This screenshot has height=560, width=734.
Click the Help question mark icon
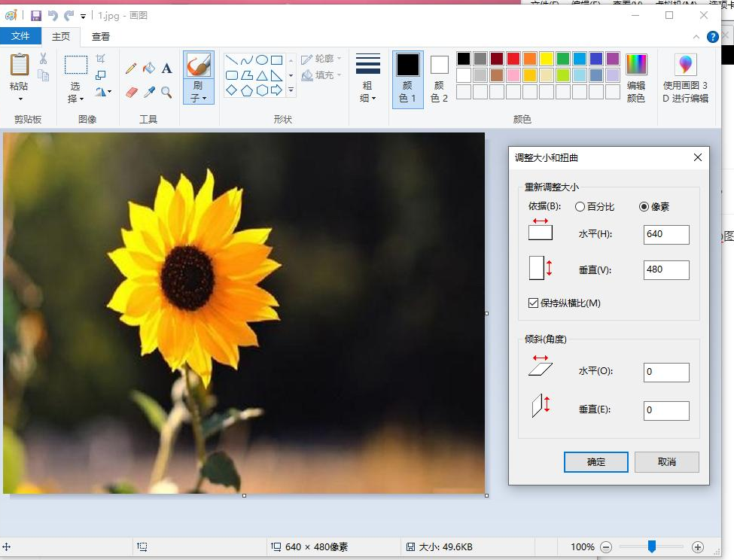(712, 37)
